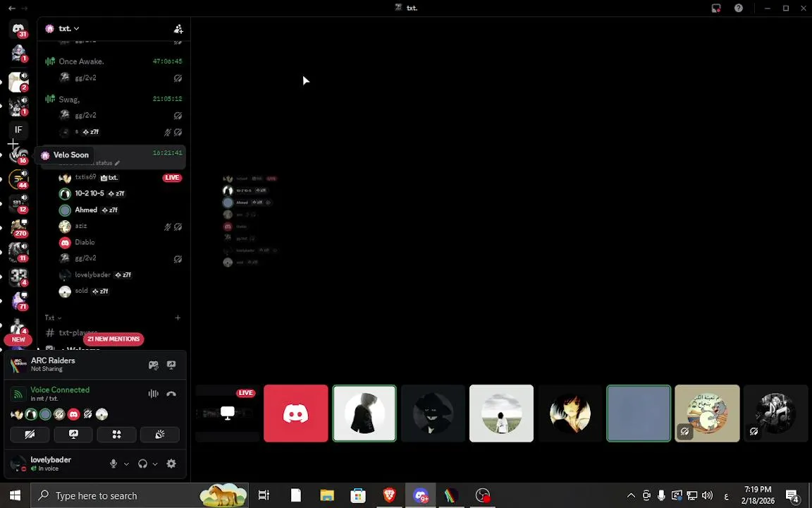
Task: Toggle noise suppression waveform icon
Action: click(x=153, y=394)
